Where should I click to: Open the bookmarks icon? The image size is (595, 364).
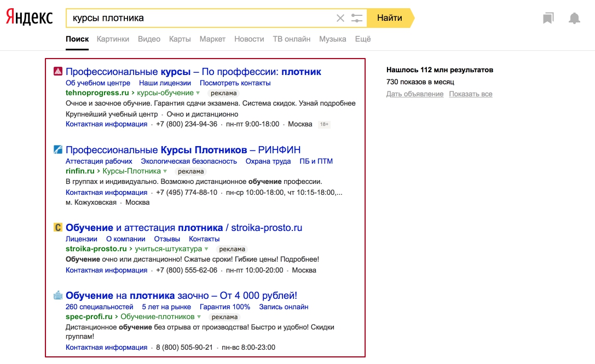coord(548,18)
